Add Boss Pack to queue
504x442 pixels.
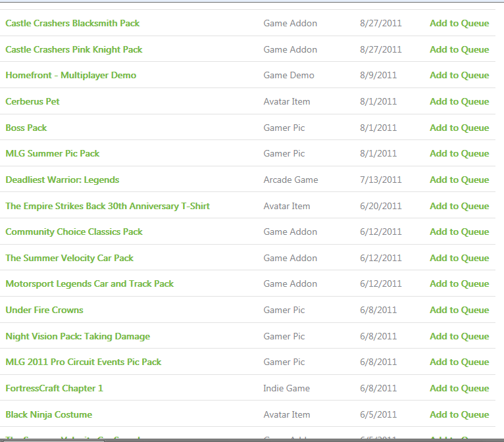459,128
